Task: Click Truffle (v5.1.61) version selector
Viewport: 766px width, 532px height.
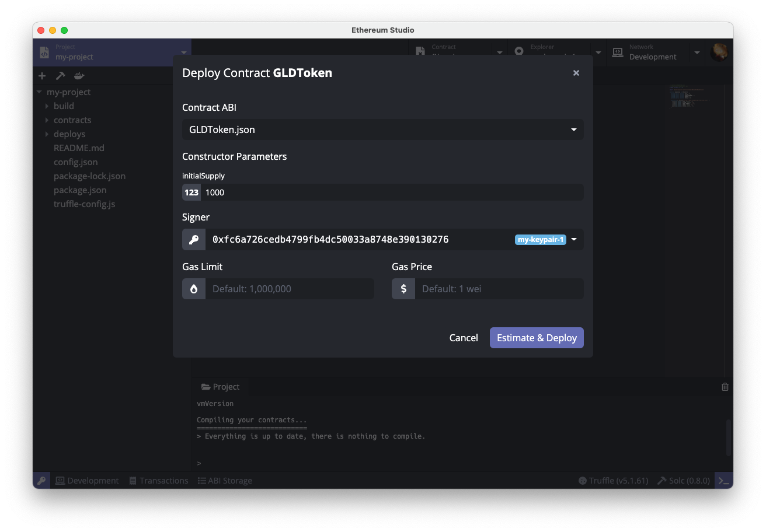Action: [x=613, y=481]
